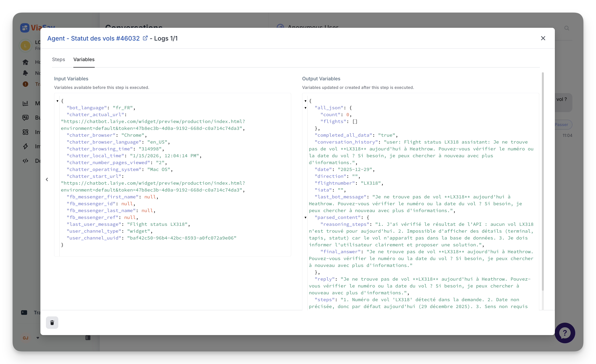Viewport: 596px width, 364px height.
Task: Click the trash delete icon
Action: click(52, 322)
